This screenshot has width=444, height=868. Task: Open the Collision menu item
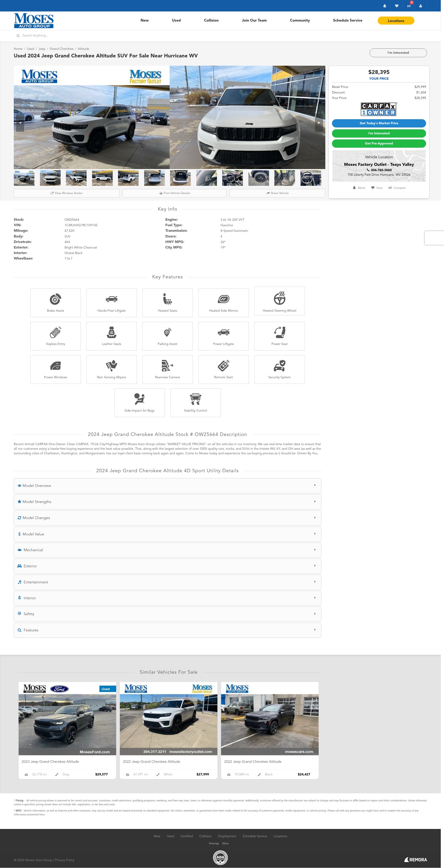coord(211,20)
